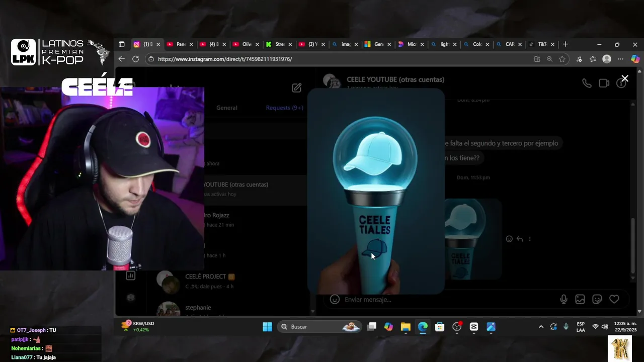Open browser extensions icon
This screenshot has height=362, width=644.
point(579,59)
